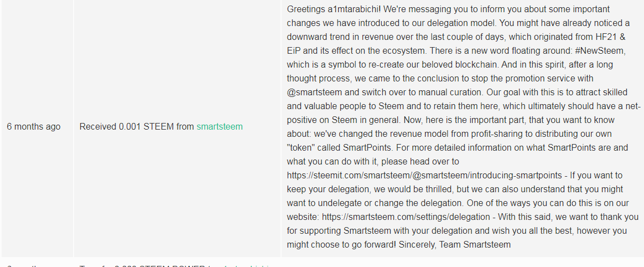Click the word 'profit-sharing' in memo
This screenshot has height=267, width=644.
[500, 133]
